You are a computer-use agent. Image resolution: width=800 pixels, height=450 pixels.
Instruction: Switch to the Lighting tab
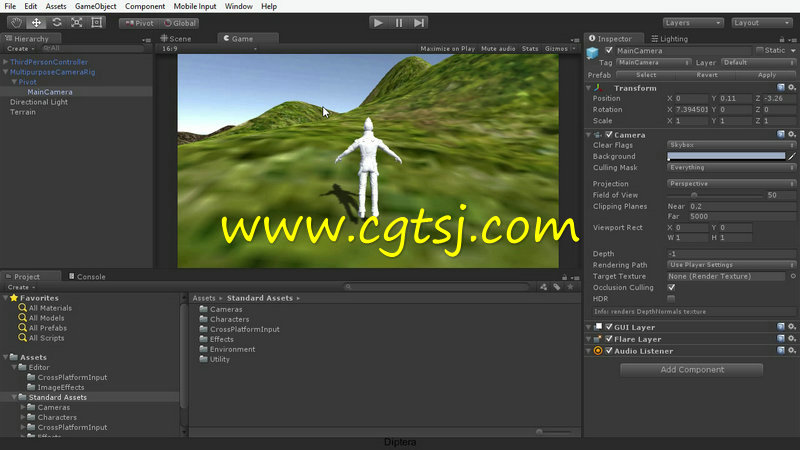pos(669,38)
